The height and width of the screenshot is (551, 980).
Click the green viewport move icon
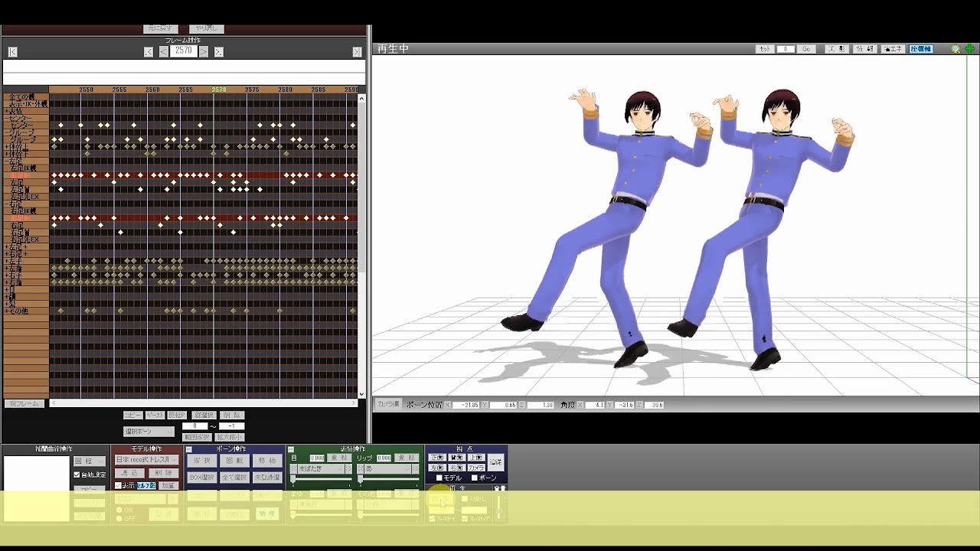[x=969, y=49]
